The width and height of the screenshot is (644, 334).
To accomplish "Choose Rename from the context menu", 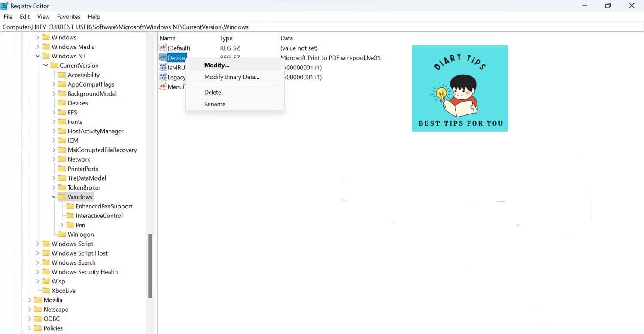I will (x=235, y=104).
